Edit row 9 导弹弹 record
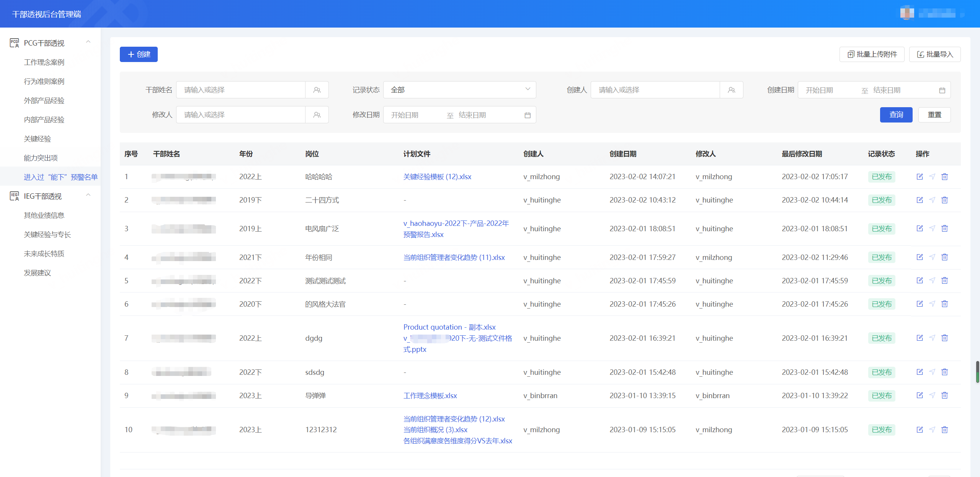Viewport: 980px width, 477px height. click(x=920, y=395)
